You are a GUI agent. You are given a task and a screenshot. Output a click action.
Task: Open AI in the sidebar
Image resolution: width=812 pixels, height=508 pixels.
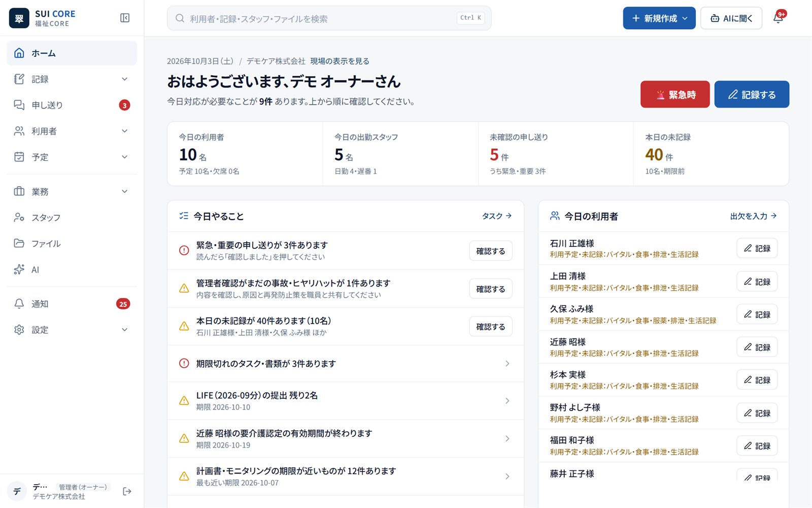click(x=72, y=270)
